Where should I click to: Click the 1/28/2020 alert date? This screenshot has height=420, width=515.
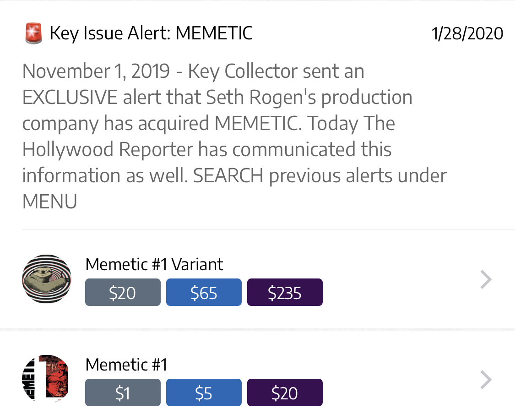coord(467,33)
